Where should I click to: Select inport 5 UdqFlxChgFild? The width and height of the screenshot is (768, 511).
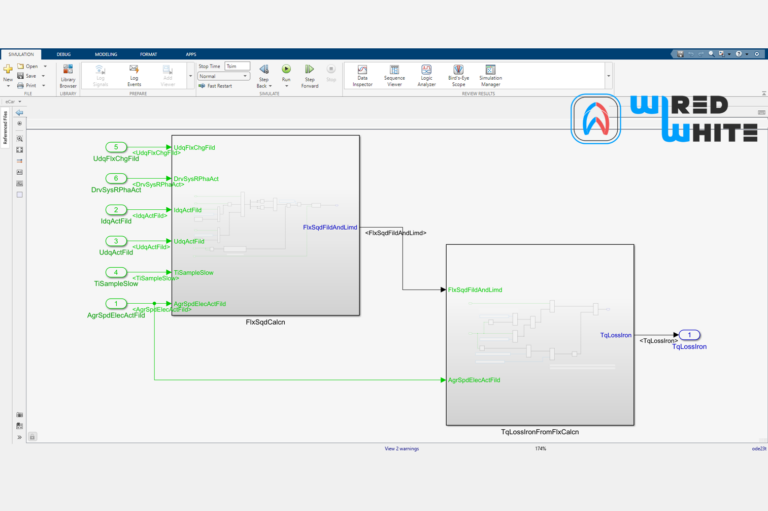tap(116, 147)
